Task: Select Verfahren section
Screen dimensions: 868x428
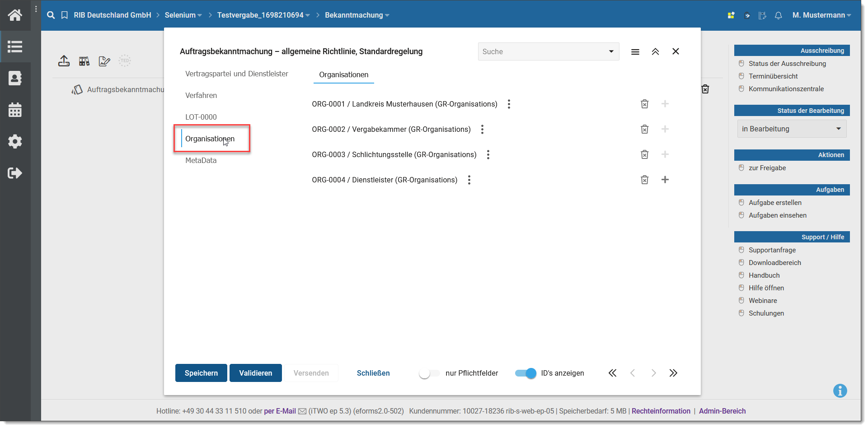Action: coord(201,95)
